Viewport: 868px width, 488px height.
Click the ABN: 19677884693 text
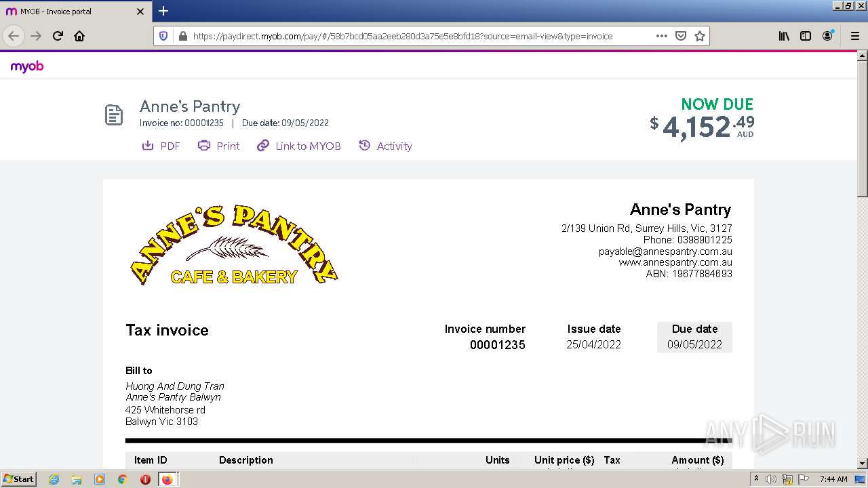(689, 274)
